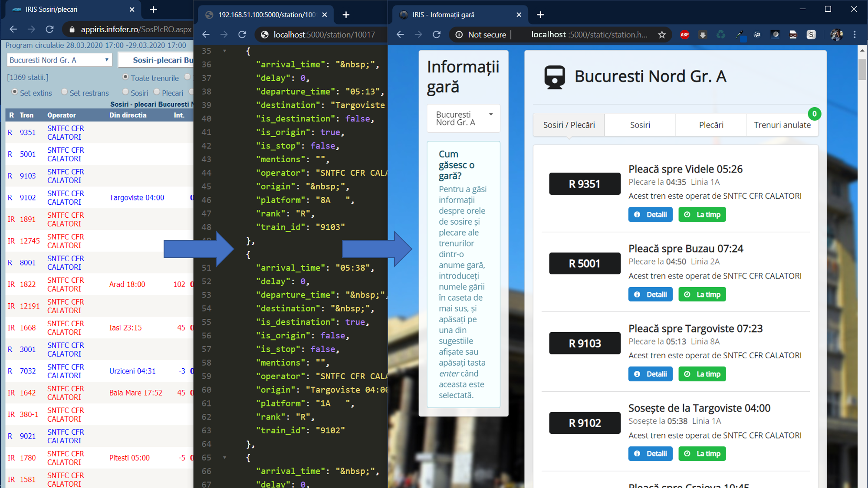868x488 pixels.
Task: Close the IRIS Sosiri/plecari tab
Action: coord(132,10)
